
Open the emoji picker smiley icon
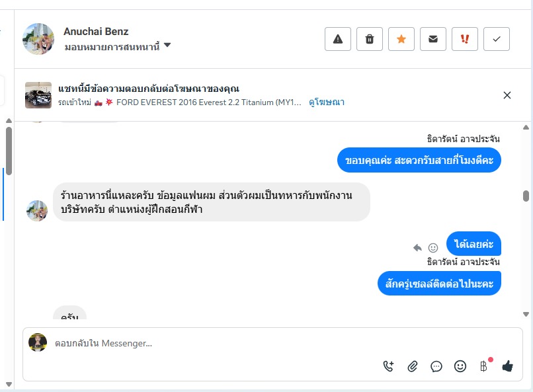point(460,366)
